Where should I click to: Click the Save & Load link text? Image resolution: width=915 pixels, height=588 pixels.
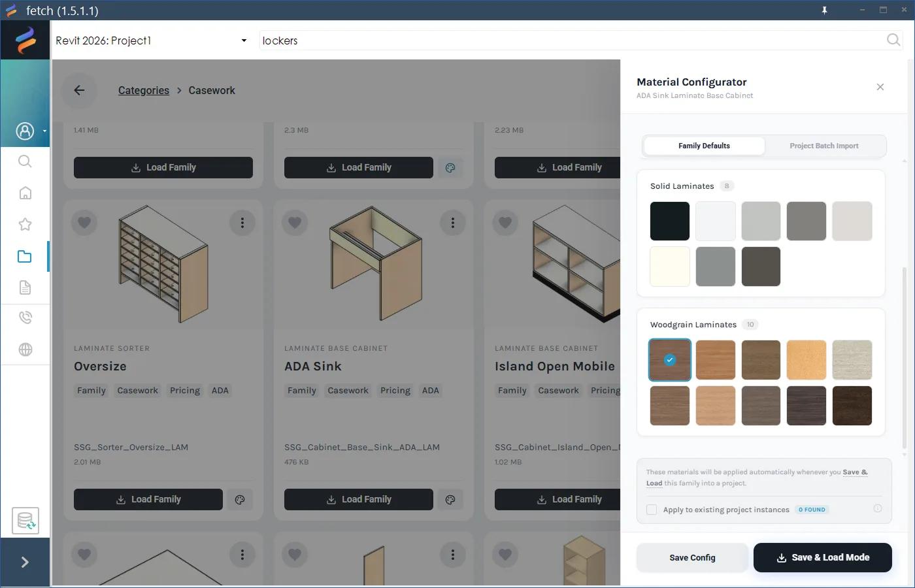click(x=757, y=478)
